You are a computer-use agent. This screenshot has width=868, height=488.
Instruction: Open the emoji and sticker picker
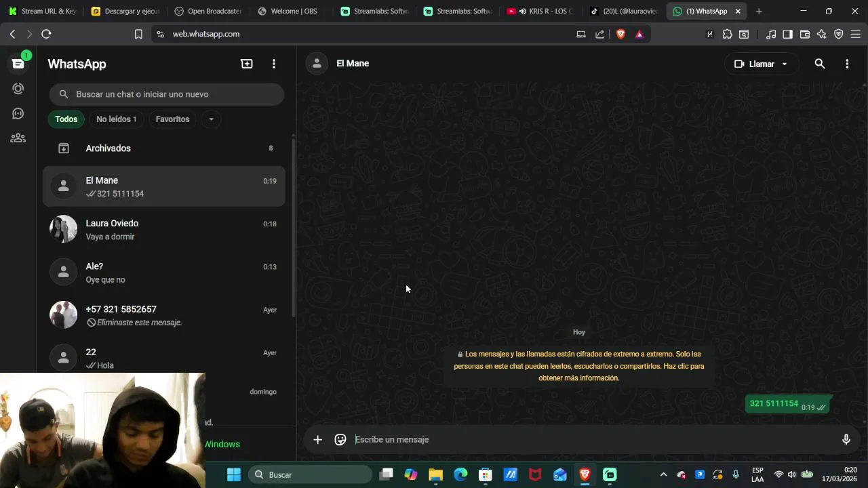(x=340, y=440)
